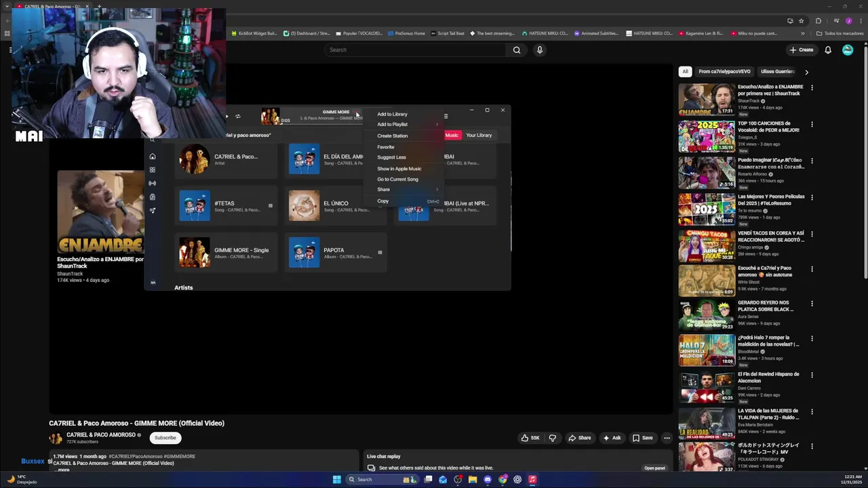Show more filter chips with arrow
The height and width of the screenshot is (488, 868).
coord(806,71)
